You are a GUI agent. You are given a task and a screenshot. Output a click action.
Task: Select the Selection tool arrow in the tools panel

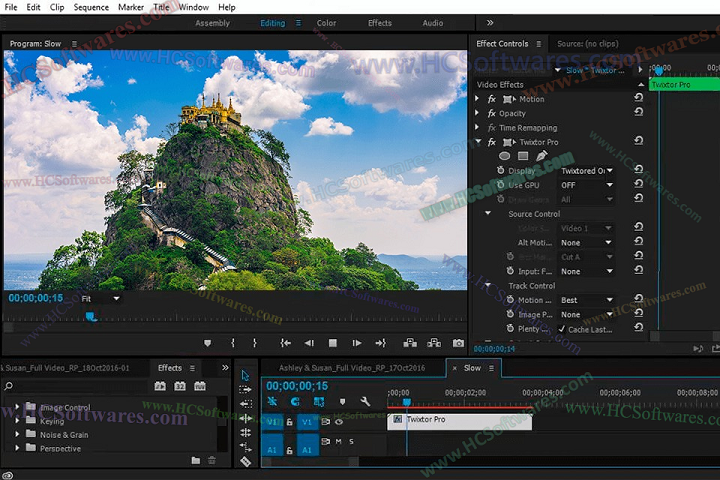point(246,375)
